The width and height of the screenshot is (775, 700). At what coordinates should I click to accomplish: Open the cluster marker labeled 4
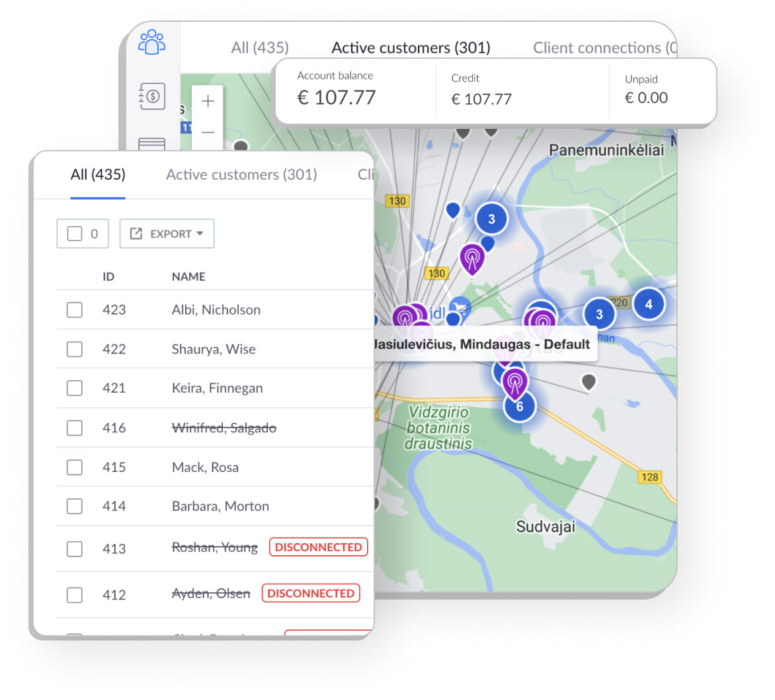(x=649, y=304)
